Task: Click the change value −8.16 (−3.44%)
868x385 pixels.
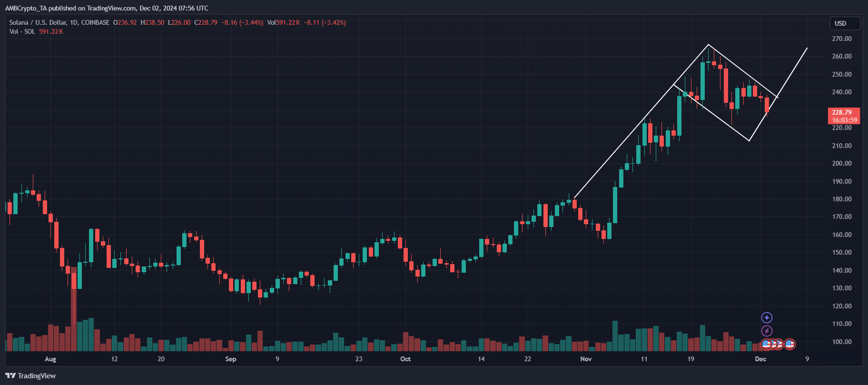Action: pos(243,22)
